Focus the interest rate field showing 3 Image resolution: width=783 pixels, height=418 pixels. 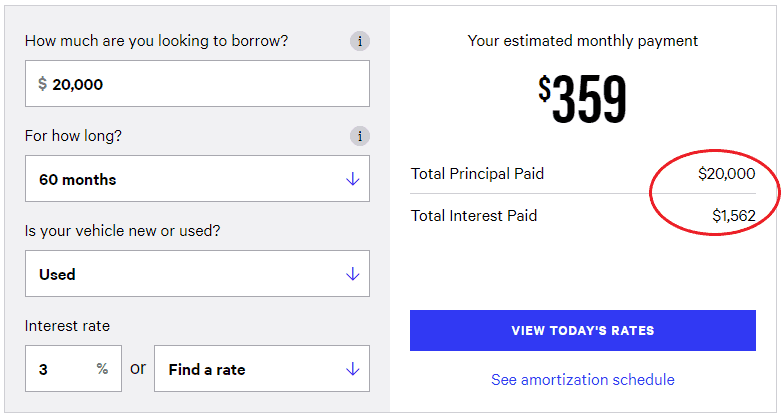pyautogui.click(x=73, y=369)
